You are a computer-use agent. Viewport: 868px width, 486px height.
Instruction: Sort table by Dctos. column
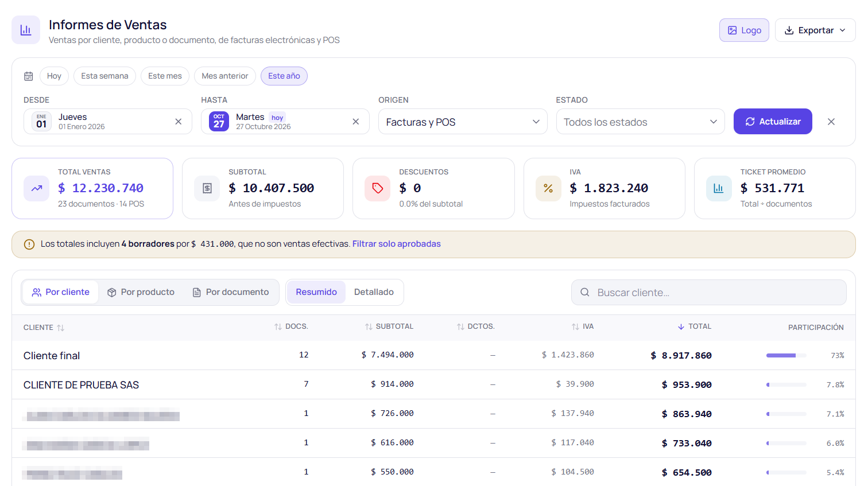[475, 326]
